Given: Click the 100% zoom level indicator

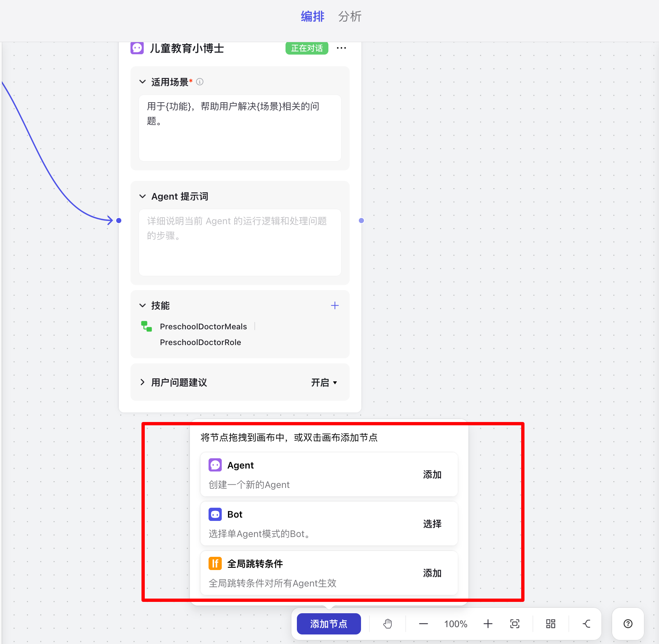Looking at the screenshot, I should tap(456, 624).
